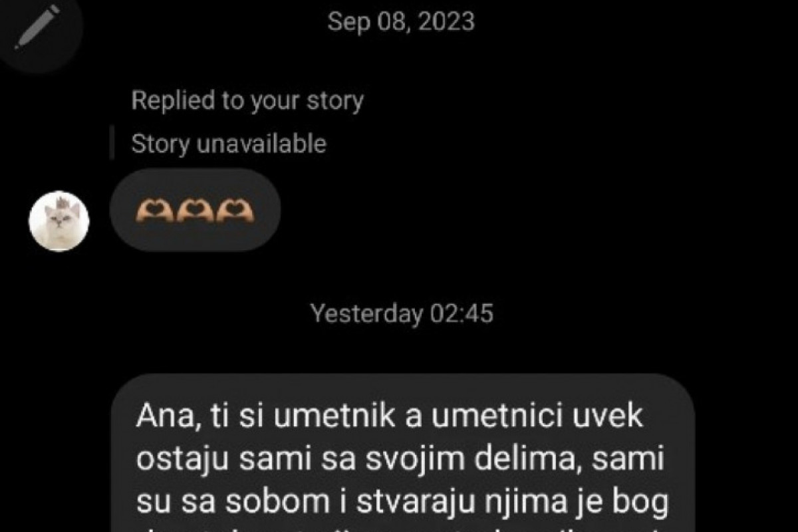Tap the middle heart-hands emoji
Viewport: 798px width, 532px height.
point(194,211)
